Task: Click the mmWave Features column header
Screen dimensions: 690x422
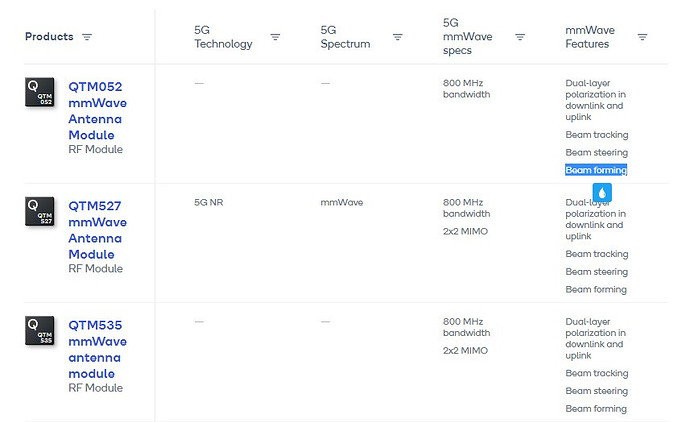Action: [x=588, y=37]
